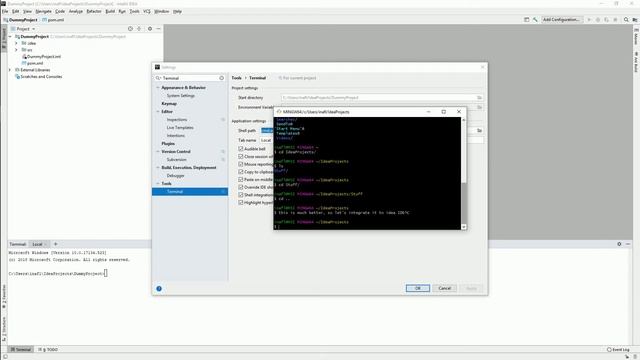Viewport: 640px width, 360px height.
Task: Hide the Project panel with minus icon
Action: pos(158,29)
